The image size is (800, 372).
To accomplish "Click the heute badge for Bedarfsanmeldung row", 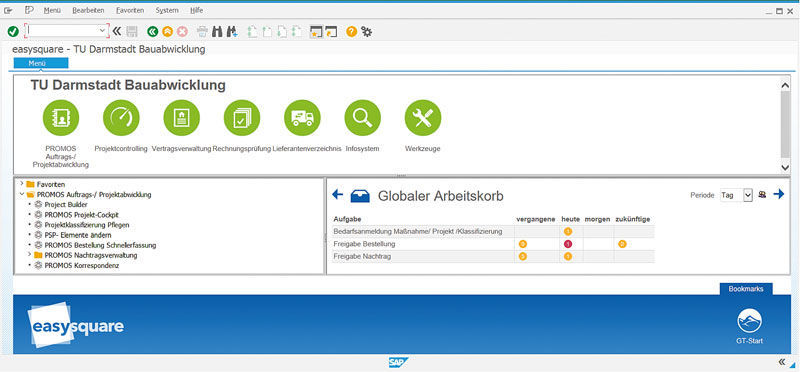I will tap(568, 232).
